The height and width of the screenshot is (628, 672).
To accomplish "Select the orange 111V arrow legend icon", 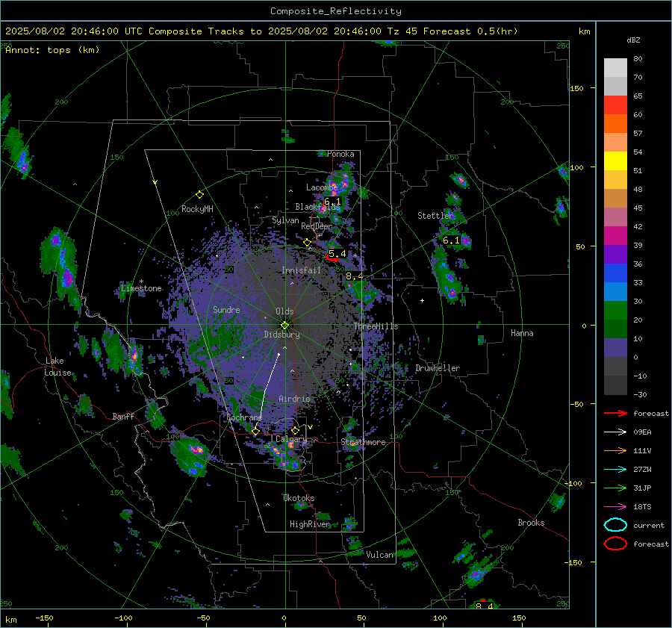I will [615, 450].
